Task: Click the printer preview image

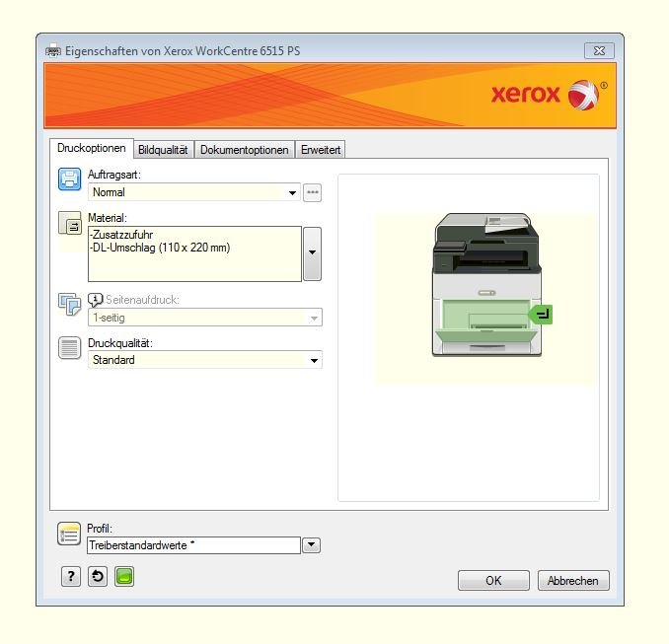Action: click(486, 284)
